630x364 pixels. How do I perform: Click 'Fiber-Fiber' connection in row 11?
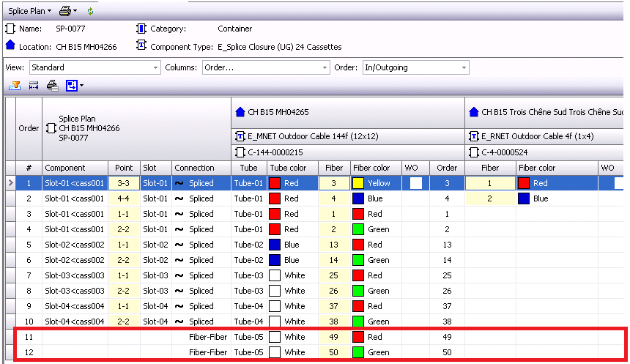click(x=208, y=337)
